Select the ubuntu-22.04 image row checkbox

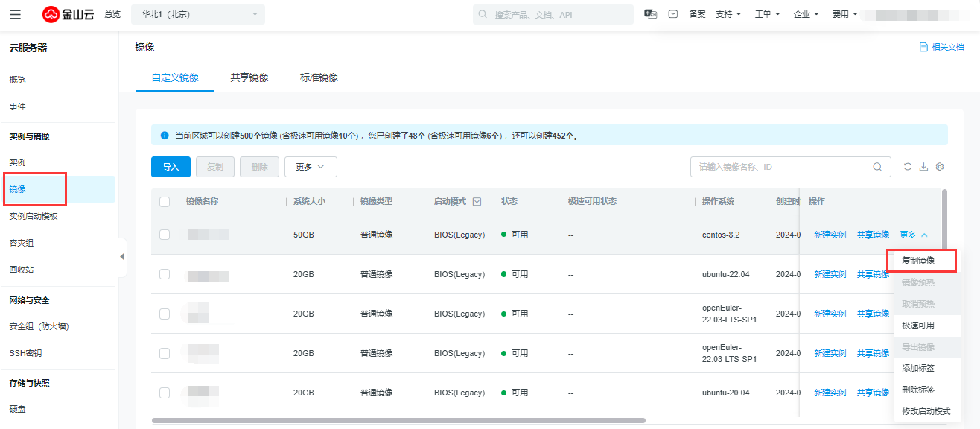(x=165, y=274)
